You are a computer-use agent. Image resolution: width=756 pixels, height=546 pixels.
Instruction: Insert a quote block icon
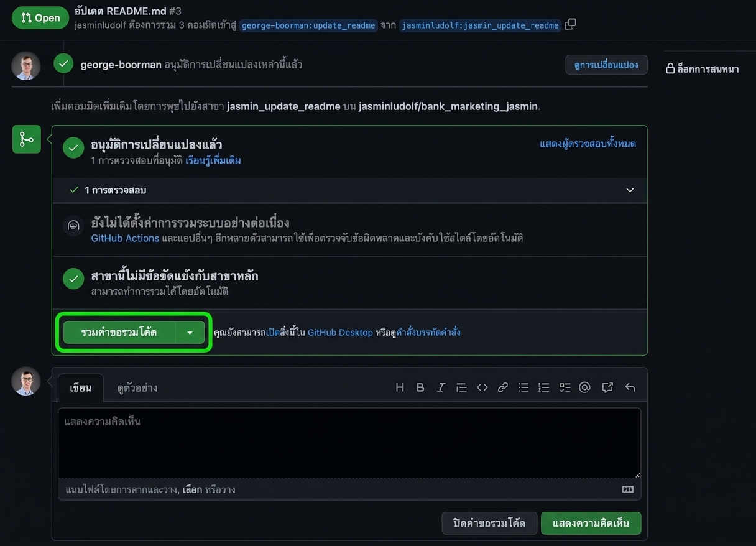pyautogui.click(x=461, y=387)
